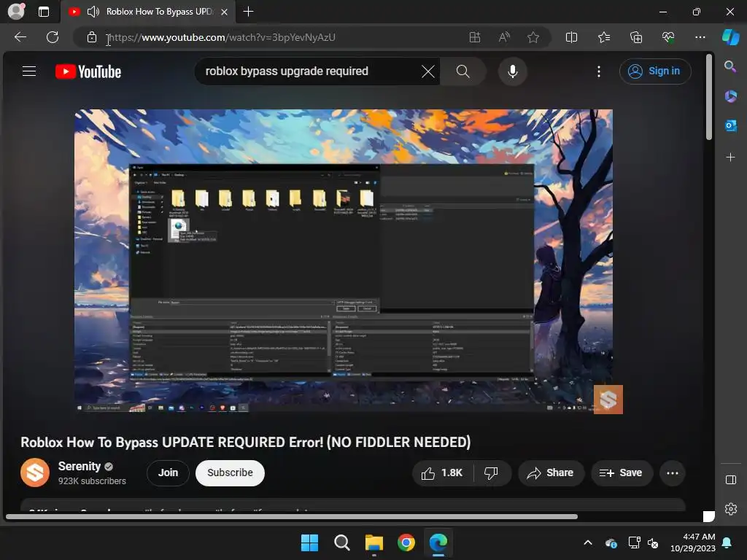Image resolution: width=747 pixels, height=560 pixels.
Task: Open the Copilot sidebar icon
Action: point(731,37)
